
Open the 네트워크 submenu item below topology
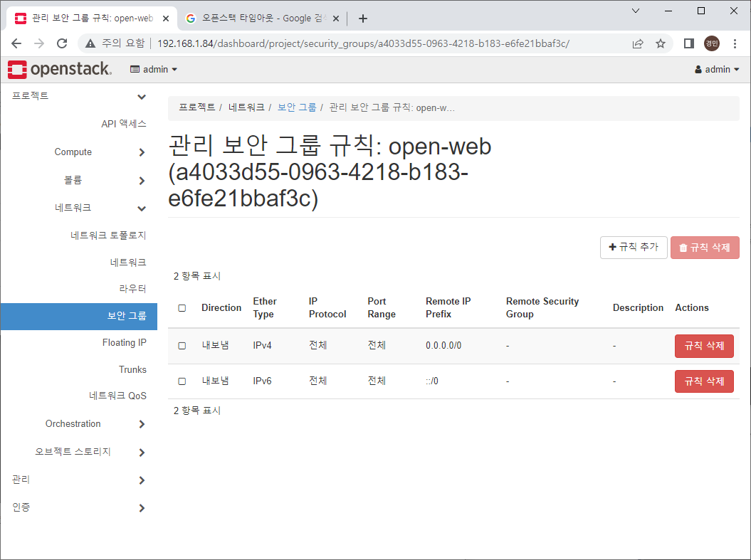(x=128, y=263)
